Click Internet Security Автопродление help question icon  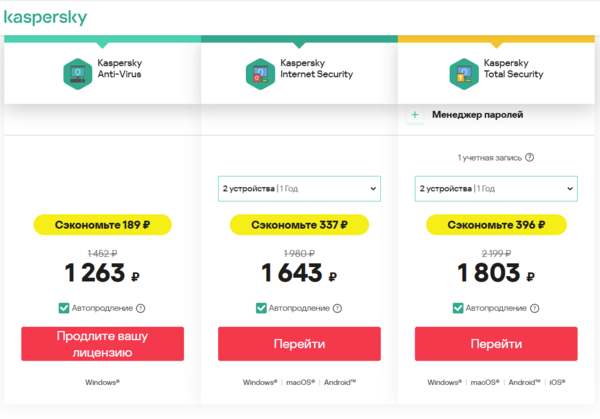point(337,309)
